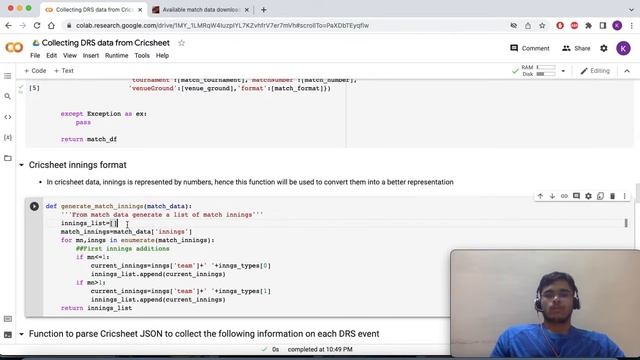
Task: Click the 'completed at 10:49 PM' status
Action: 320,349
